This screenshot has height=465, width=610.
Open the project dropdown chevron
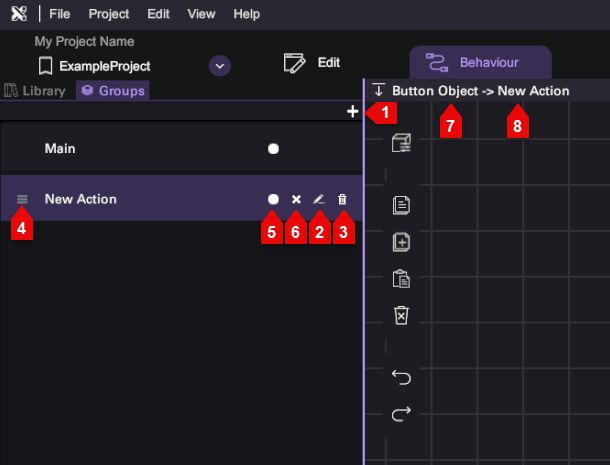[x=220, y=66]
